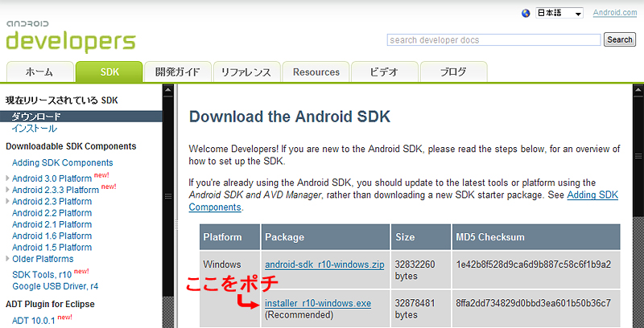Open the ADT 10.0.1 link
Screen dimensions: 644x328
pos(33,321)
